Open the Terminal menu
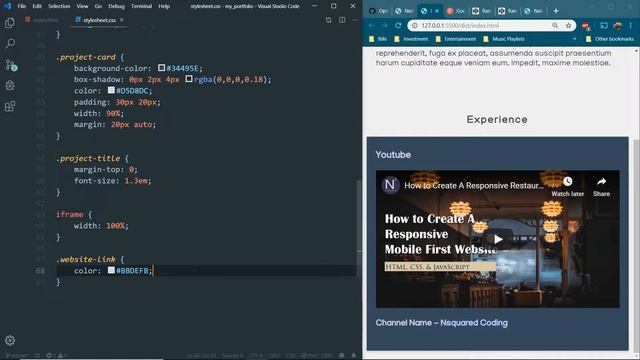Screen dimensions: 640x360 [x=142, y=6]
